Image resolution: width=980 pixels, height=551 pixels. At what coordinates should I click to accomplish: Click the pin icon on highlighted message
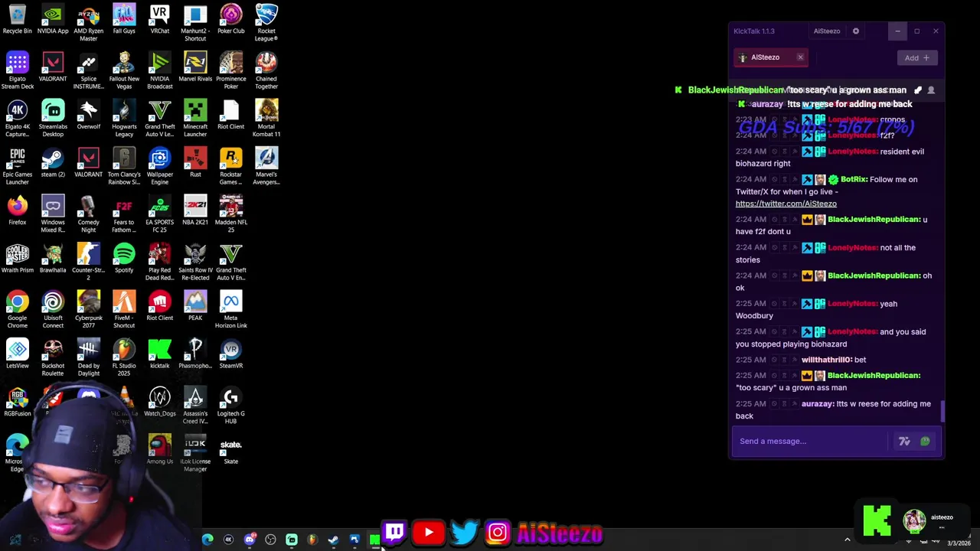[918, 90]
